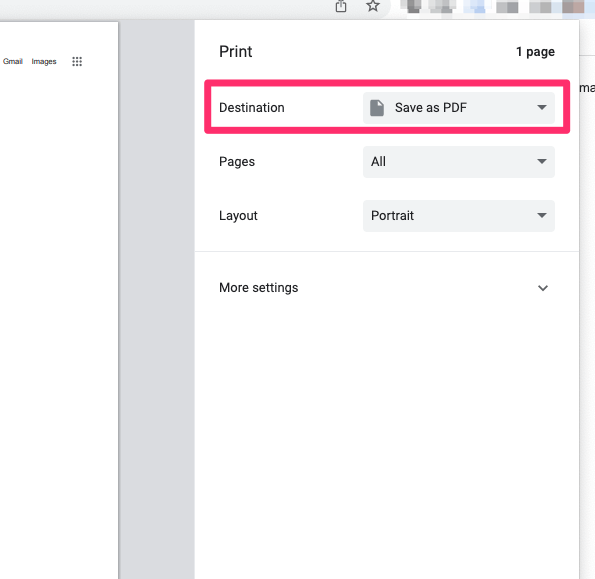The height and width of the screenshot is (579, 595).
Task: Click the Portrait value in Layout
Action: click(392, 216)
